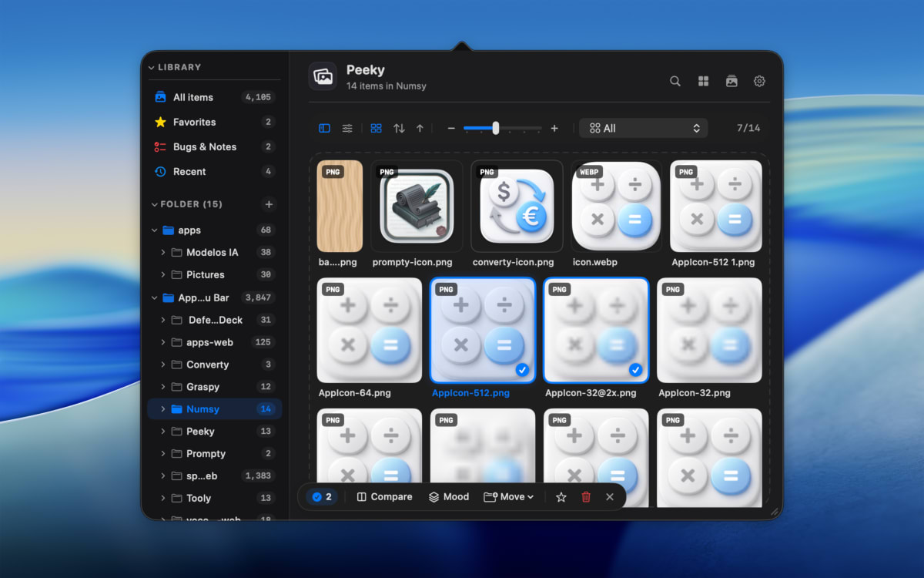Open the filter sliders icon
This screenshot has width=924, height=578.
(347, 129)
